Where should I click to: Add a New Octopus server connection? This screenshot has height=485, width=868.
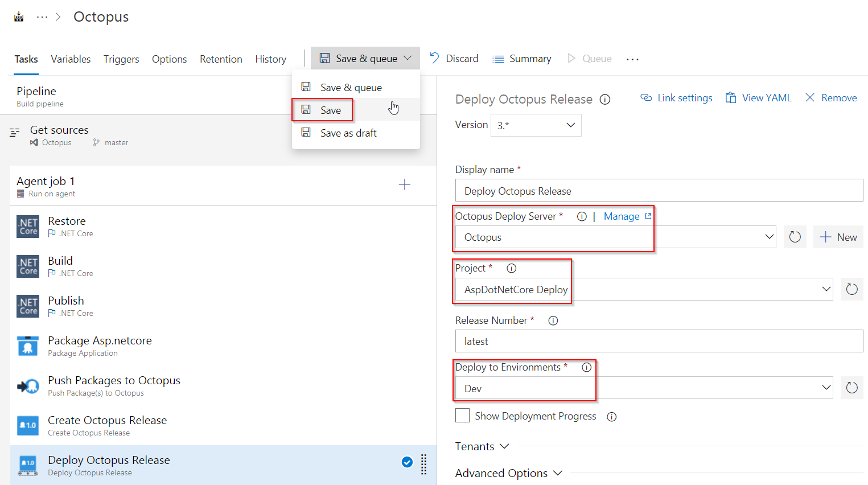point(838,237)
